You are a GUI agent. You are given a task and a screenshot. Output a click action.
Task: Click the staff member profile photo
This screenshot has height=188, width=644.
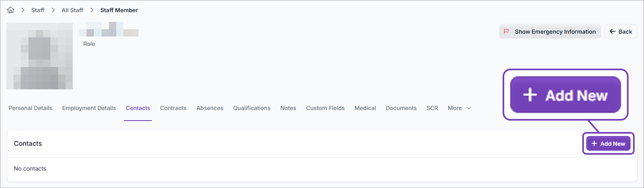pos(39,56)
